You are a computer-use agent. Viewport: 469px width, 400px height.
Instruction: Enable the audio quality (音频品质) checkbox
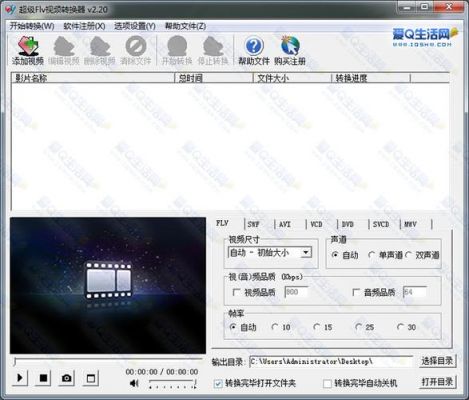point(356,292)
